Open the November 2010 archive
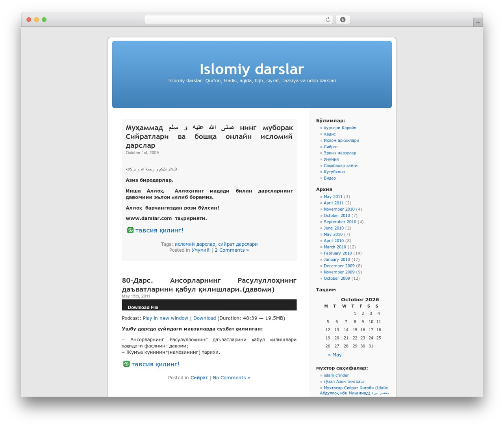Screen dimensions: 504x427 pos(339,209)
